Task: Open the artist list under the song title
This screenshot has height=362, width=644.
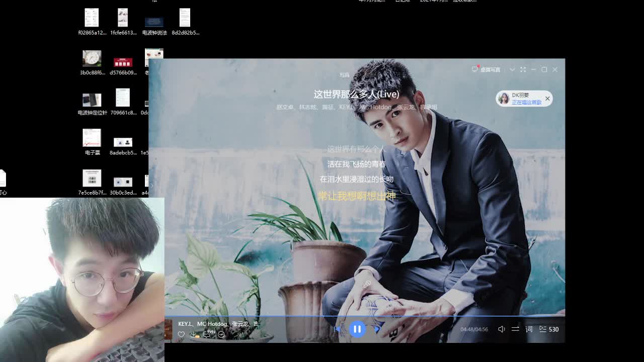Action: pyautogui.click(x=357, y=107)
